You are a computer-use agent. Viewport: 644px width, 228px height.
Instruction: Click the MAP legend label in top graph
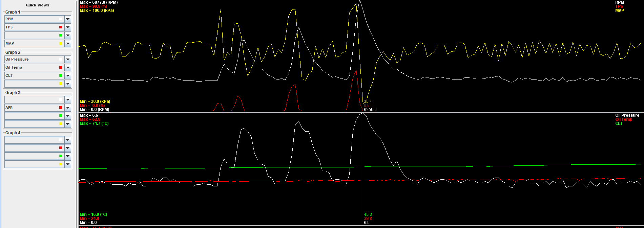point(619,10)
